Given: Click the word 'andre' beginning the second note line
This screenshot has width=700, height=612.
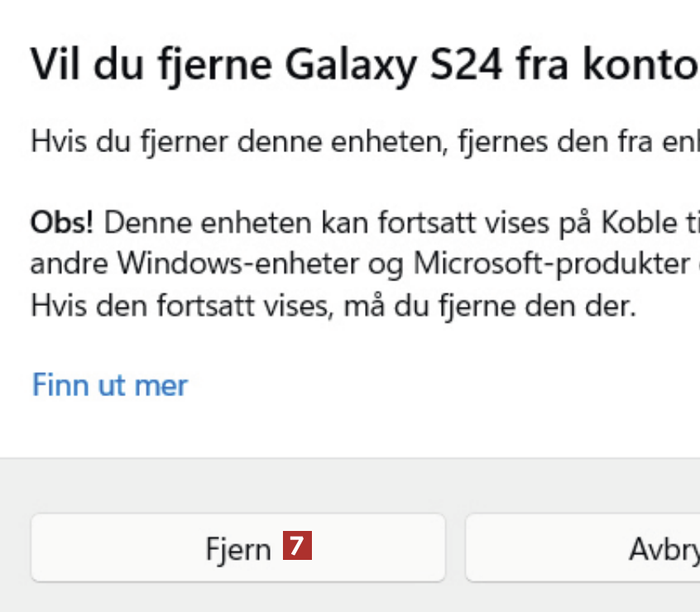Looking at the screenshot, I should [70, 263].
